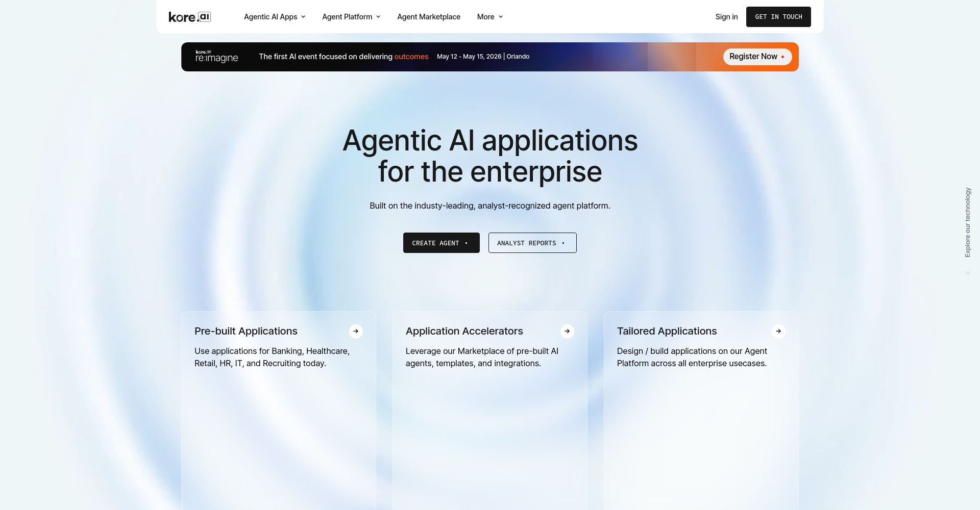The image size is (980, 510).
Task: Open the Pre-built Applications card heading
Action: 246,331
